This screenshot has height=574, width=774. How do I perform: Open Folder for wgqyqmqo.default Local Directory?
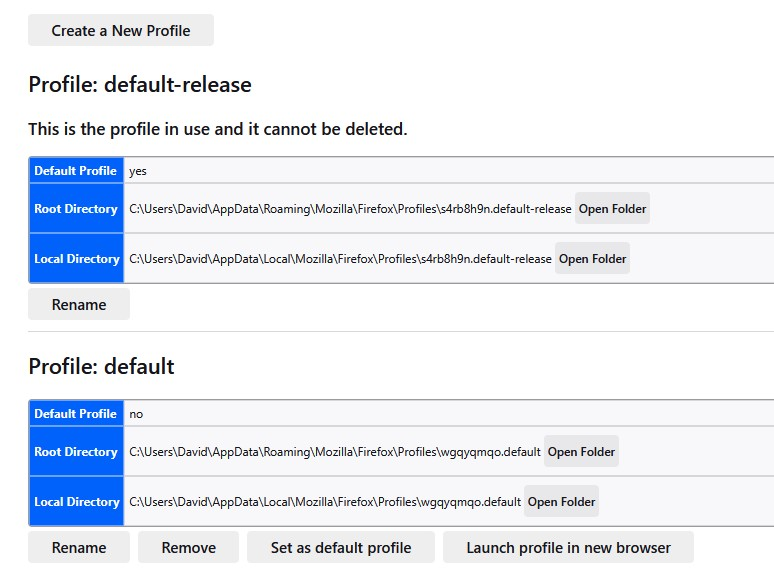(561, 502)
